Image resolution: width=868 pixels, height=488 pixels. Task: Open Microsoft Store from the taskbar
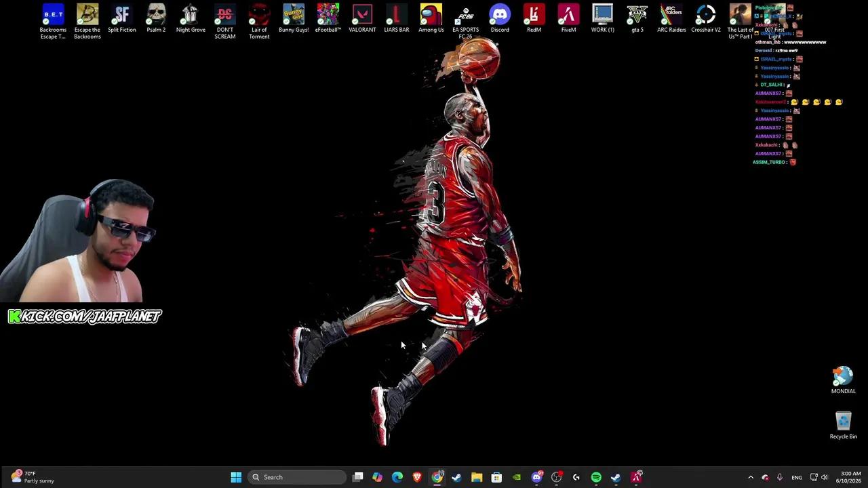pos(496,477)
